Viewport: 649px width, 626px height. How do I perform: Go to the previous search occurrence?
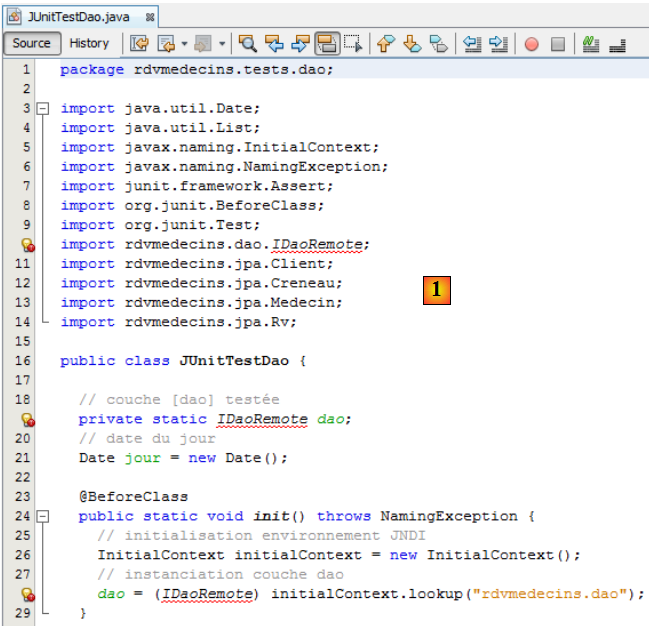[273, 44]
